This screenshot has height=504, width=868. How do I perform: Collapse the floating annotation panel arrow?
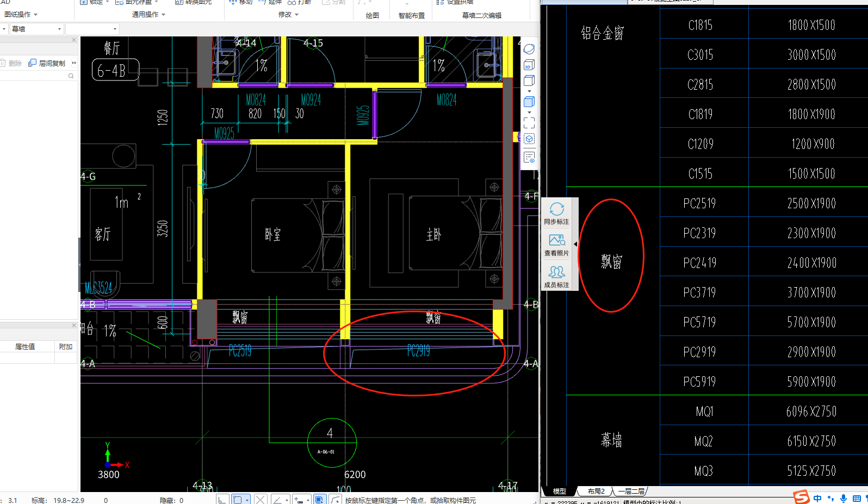tap(575, 244)
